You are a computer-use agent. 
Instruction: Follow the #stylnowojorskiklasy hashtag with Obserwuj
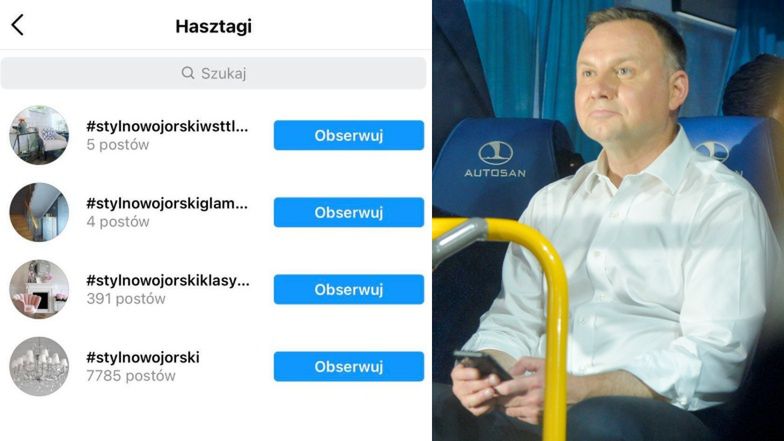[348, 289]
